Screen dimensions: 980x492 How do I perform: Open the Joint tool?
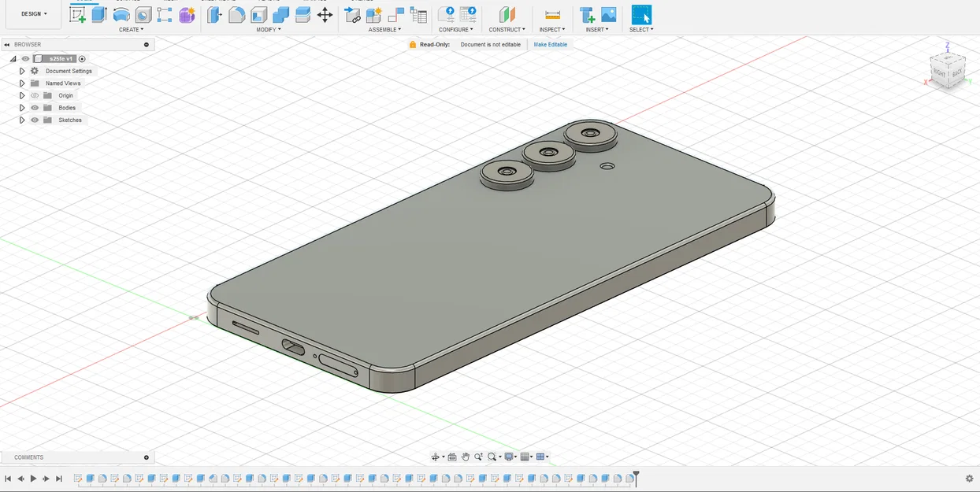(x=353, y=14)
